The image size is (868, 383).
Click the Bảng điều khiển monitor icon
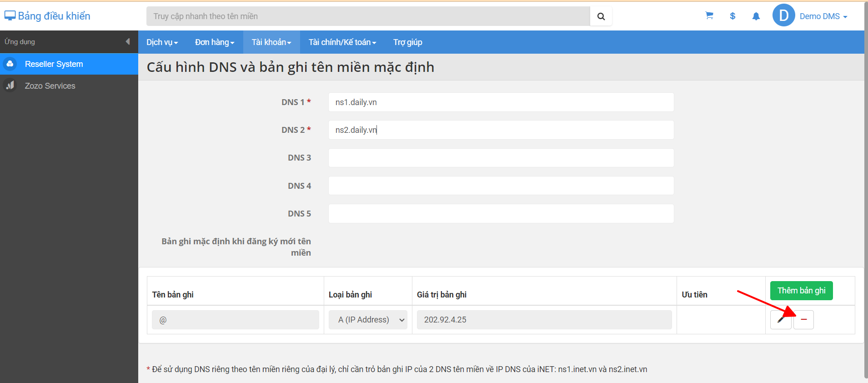[10, 16]
